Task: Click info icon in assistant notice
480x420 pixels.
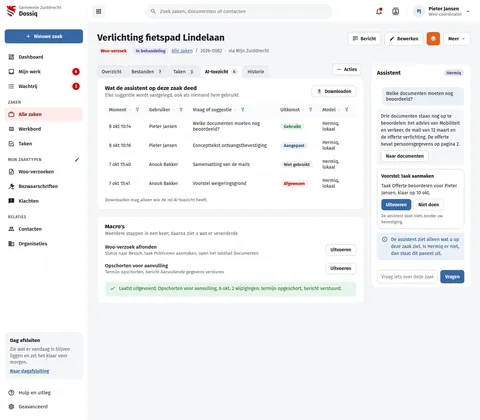Action: click(384, 239)
